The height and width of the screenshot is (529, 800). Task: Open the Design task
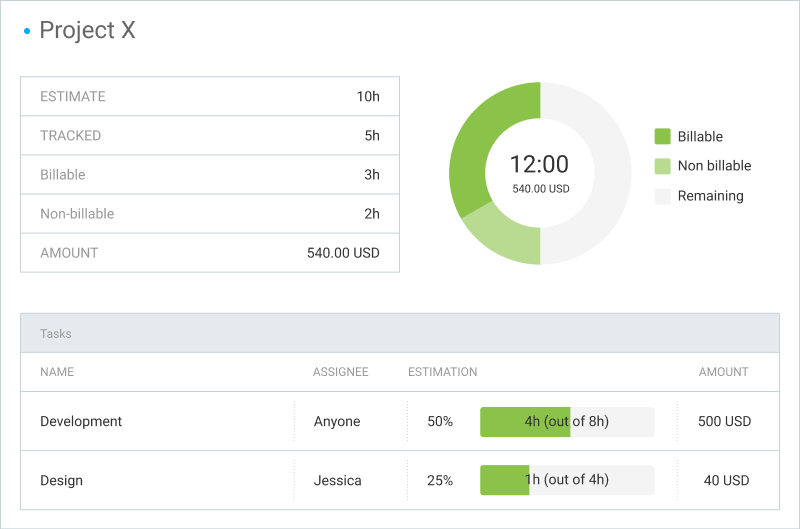[x=61, y=481]
